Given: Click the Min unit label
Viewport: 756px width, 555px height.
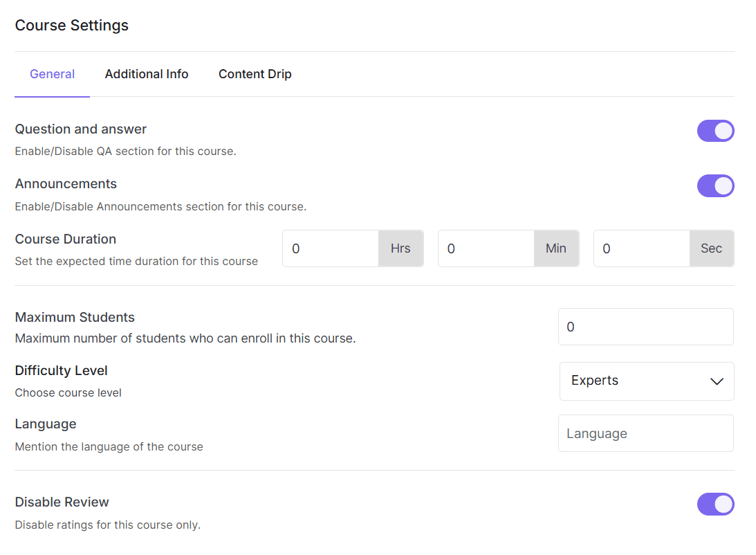Looking at the screenshot, I should click(556, 248).
